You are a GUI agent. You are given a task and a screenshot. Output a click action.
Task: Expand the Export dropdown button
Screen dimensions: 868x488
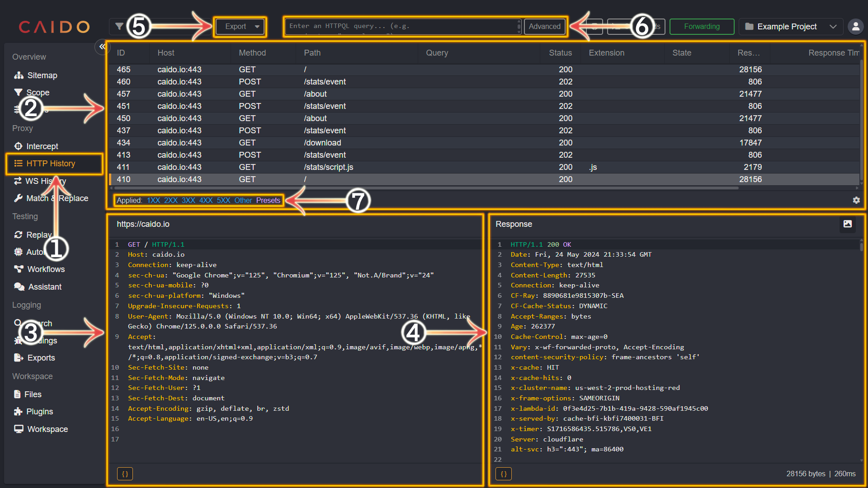[x=258, y=26]
